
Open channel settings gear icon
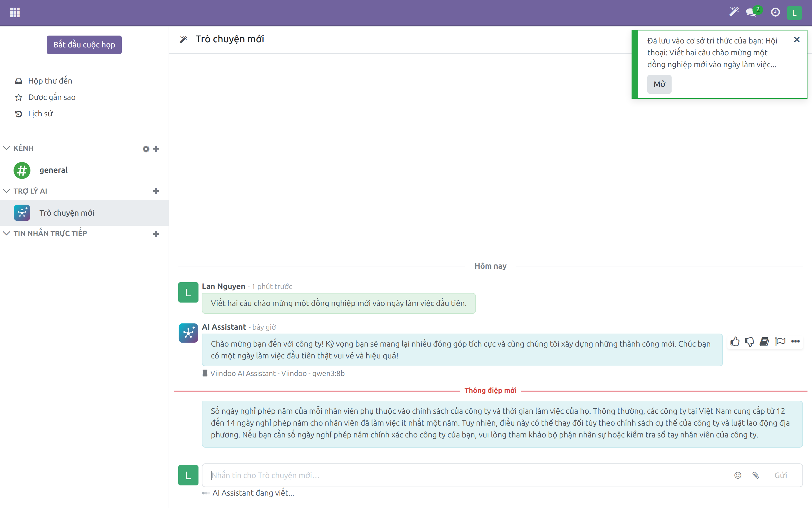(x=145, y=149)
